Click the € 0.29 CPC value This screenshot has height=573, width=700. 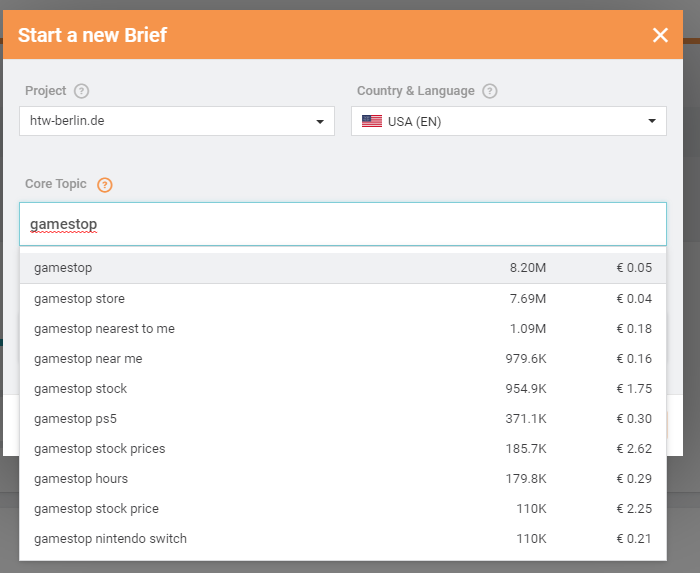(x=634, y=478)
